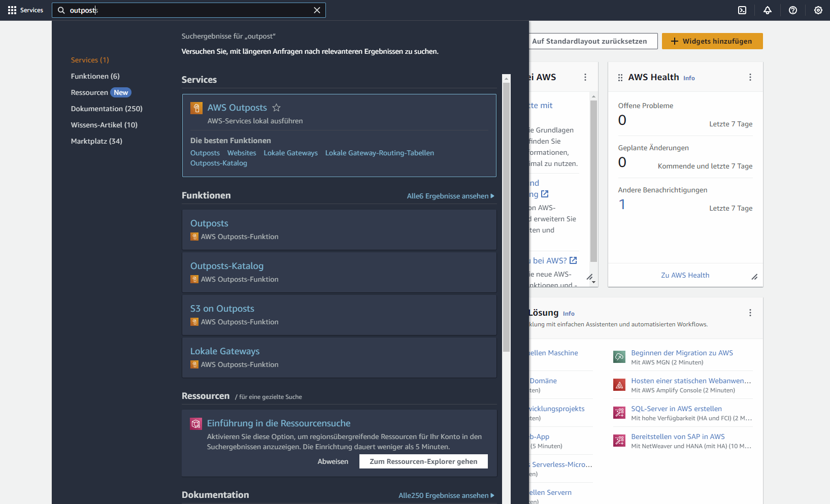This screenshot has height=504, width=830.
Task: Open Einführung in die Ressourcensuche
Action: click(279, 423)
